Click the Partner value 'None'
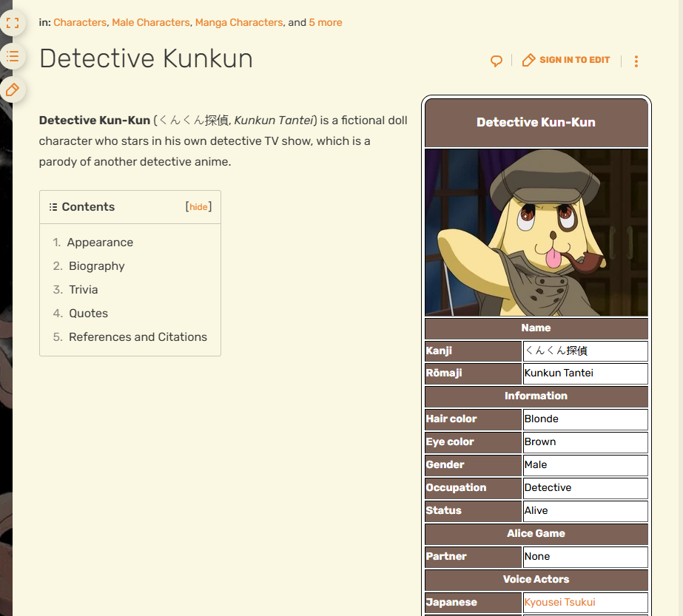Viewport: 683px width, 616px height. coord(537,556)
